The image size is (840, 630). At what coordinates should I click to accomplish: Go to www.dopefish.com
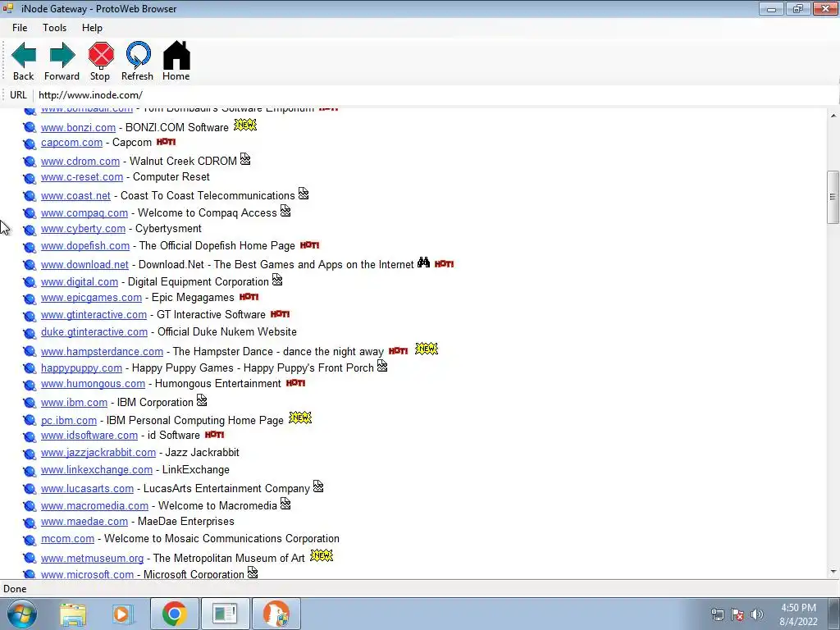[x=85, y=246]
